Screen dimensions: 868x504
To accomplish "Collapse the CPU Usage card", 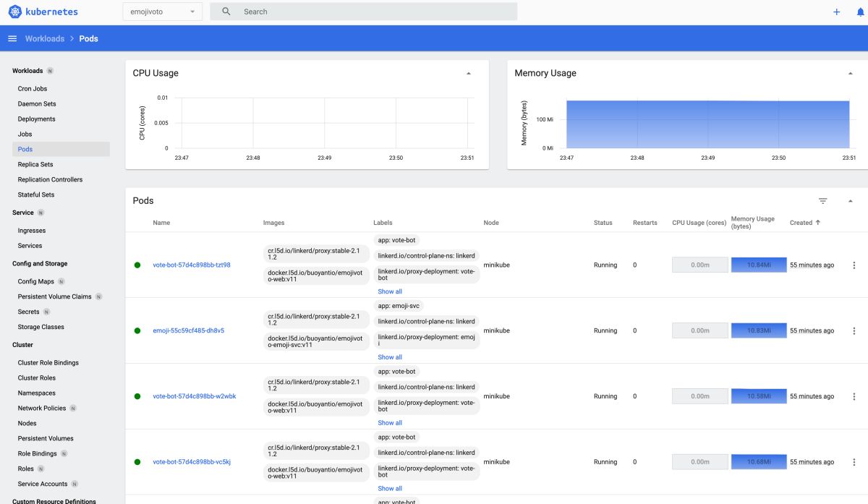I will 468,73.
